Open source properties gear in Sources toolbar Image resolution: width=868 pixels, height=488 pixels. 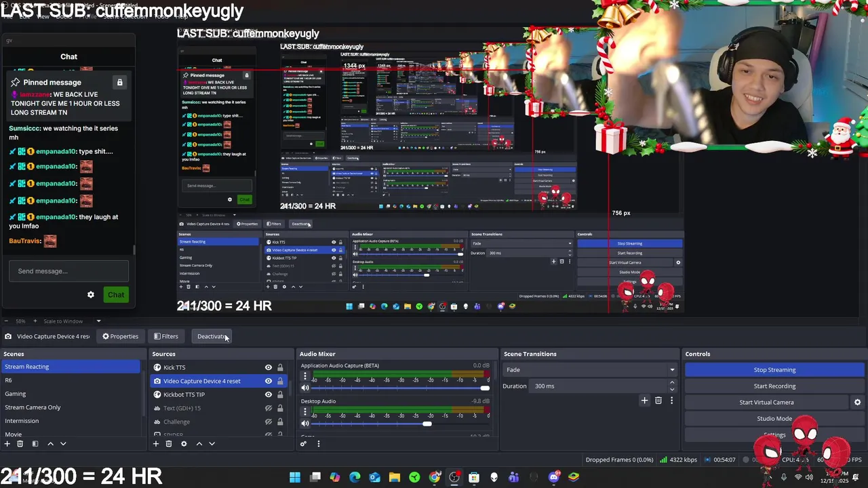point(184,444)
